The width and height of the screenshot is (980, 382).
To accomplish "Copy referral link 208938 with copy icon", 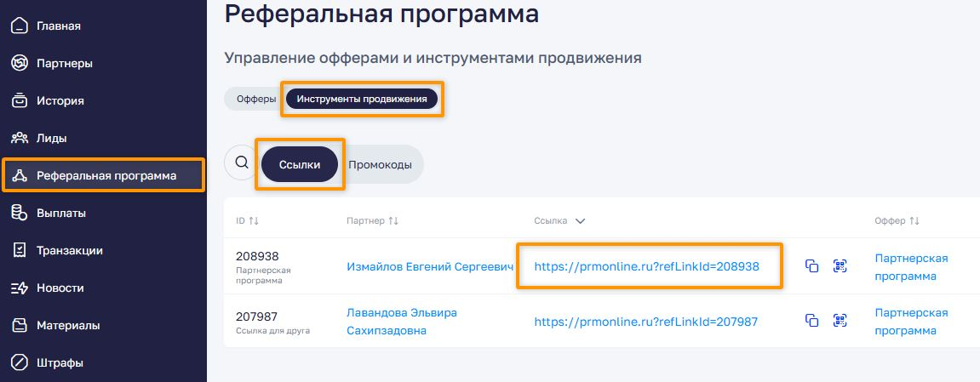I will click(x=811, y=266).
